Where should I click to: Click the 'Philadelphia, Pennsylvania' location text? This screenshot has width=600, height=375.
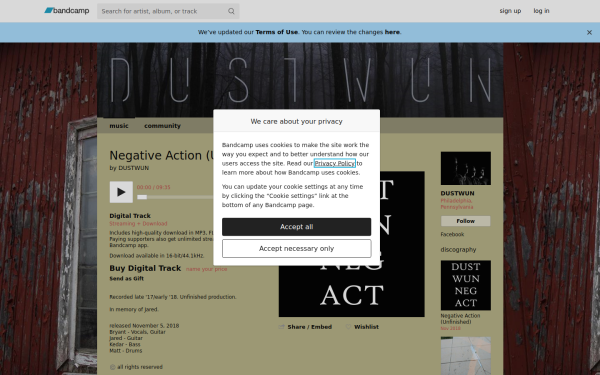457,204
